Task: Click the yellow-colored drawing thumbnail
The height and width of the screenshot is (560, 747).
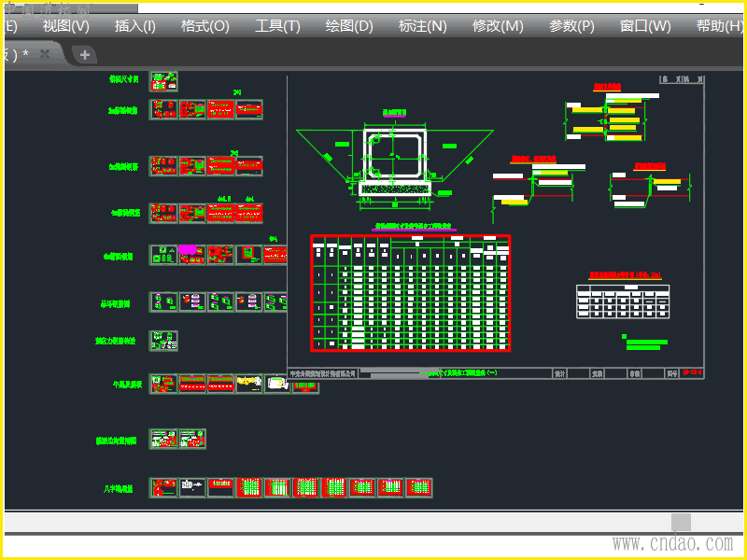Action: 248,383
